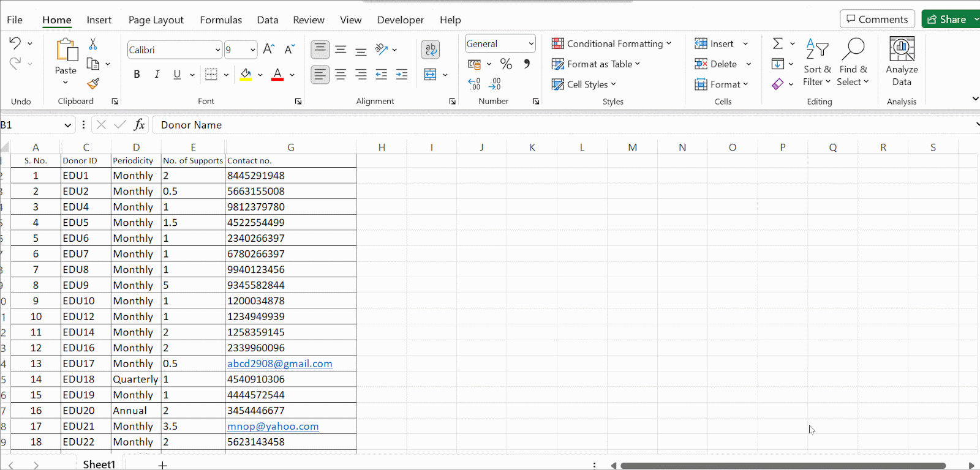Screen dimensions: 980x470
Task: Expand the Conditional Formatting menu
Action: pyautogui.click(x=611, y=43)
